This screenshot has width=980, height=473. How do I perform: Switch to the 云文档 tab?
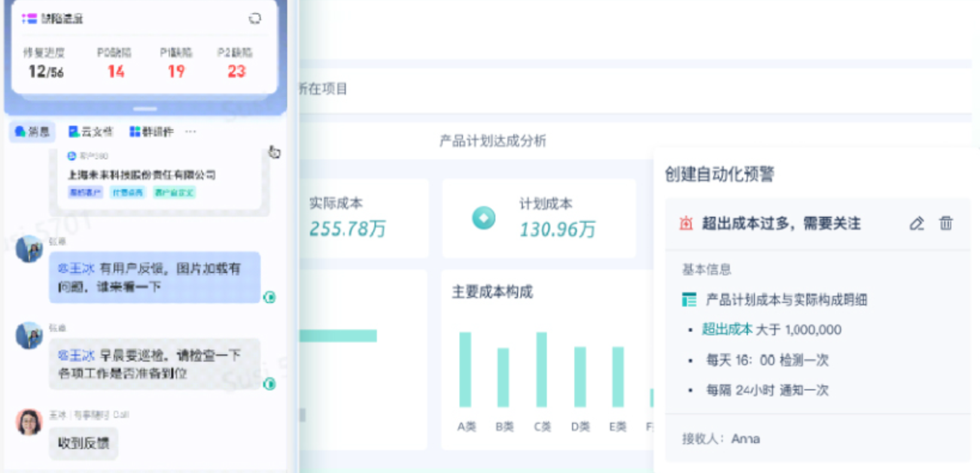(90, 131)
